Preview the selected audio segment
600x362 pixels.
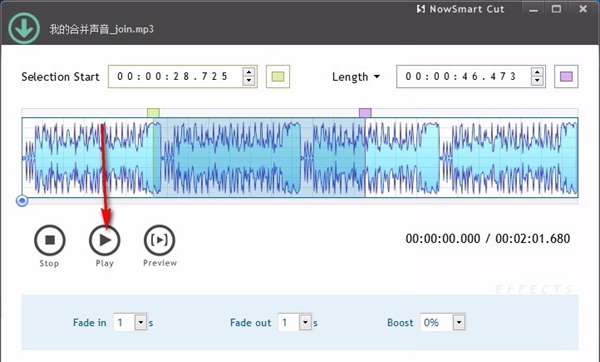click(x=160, y=240)
